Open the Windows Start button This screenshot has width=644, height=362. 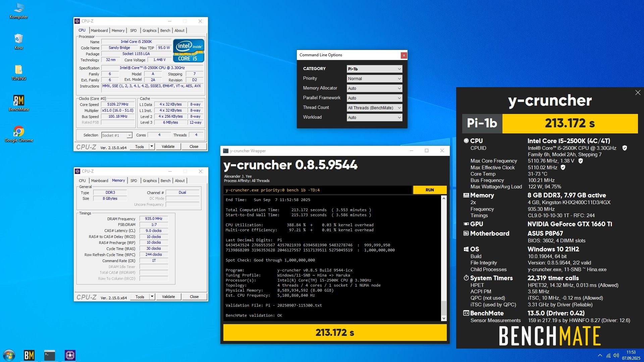9,355
